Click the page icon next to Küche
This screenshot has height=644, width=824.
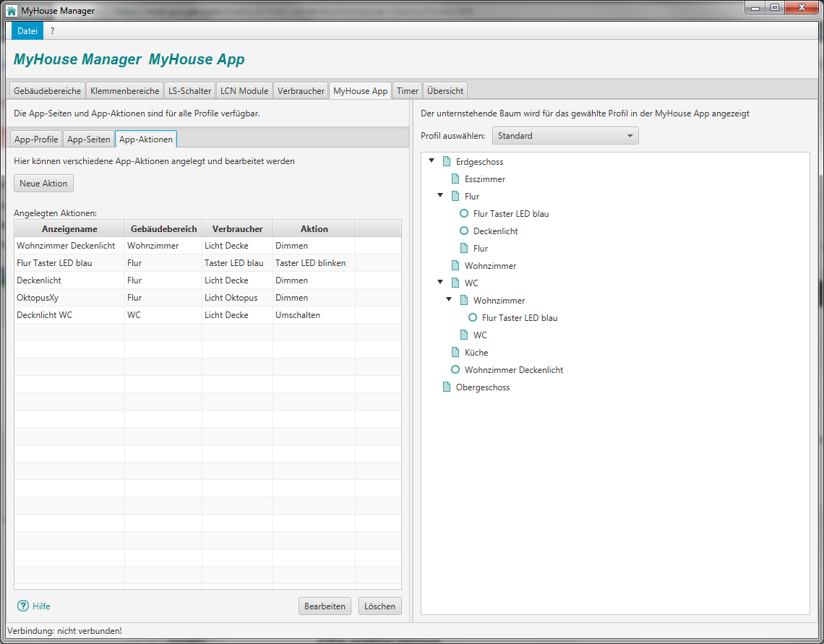(455, 353)
